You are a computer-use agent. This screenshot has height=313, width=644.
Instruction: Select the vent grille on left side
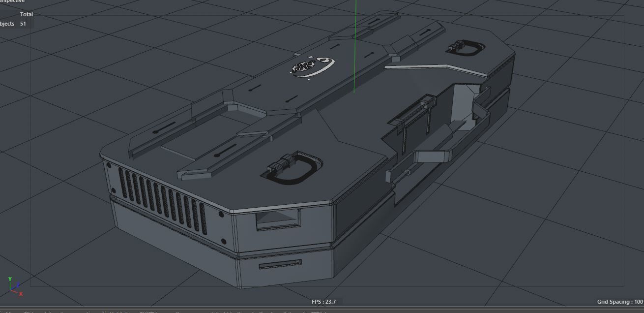pyautogui.click(x=162, y=199)
